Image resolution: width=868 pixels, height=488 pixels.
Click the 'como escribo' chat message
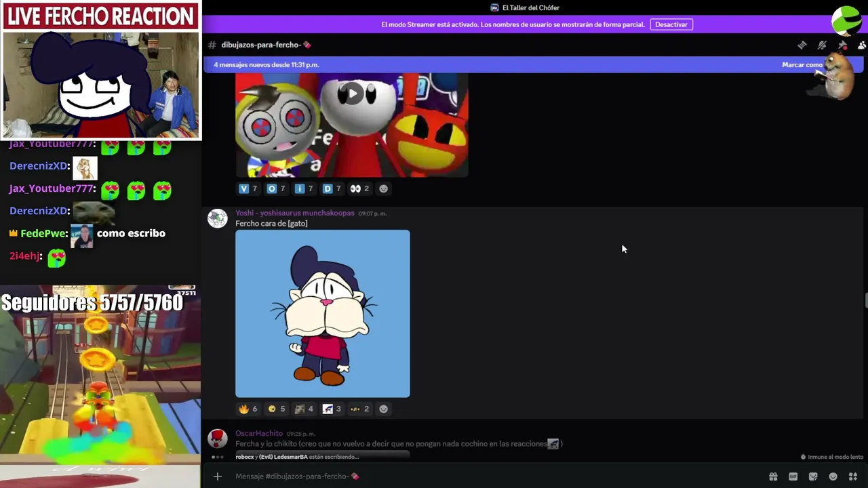click(131, 233)
